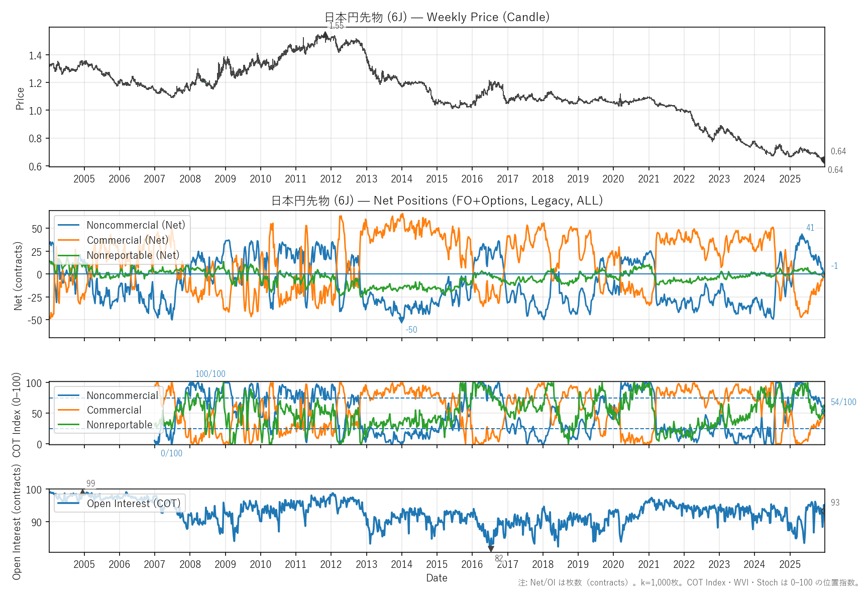Select Nonreportable (Net) legend entry
The height and width of the screenshot is (593, 868).
click(133, 255)
